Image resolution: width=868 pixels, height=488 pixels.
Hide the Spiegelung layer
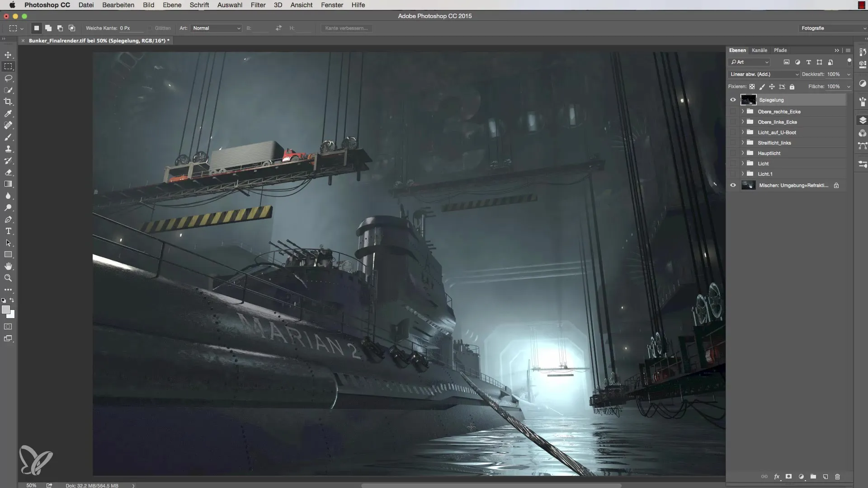point(733,100)
